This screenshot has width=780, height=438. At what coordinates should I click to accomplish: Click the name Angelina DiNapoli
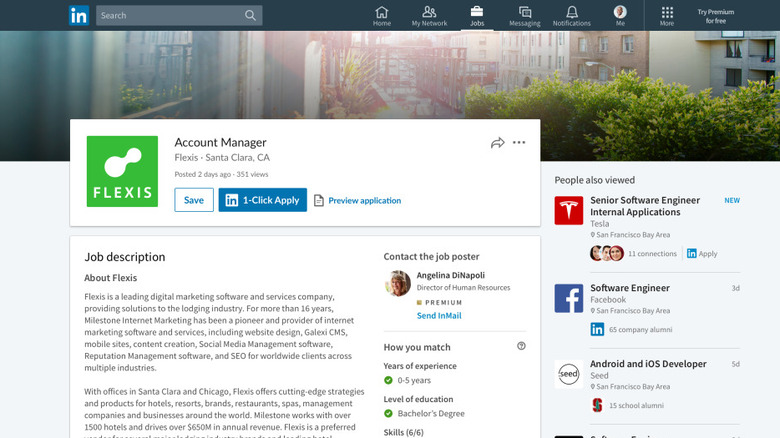[x=451, y=275]
